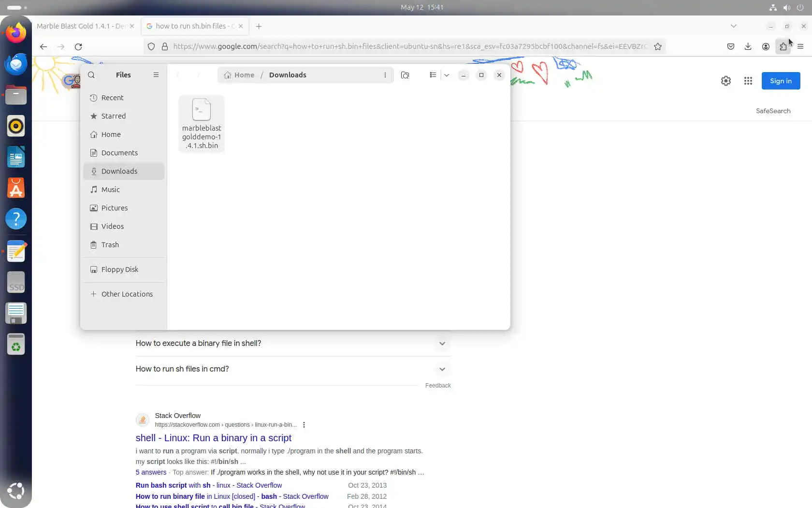Viewport: 812px width, 508px height.
Task: Click the Google Sign in button
Action: [x=781, y=81]
